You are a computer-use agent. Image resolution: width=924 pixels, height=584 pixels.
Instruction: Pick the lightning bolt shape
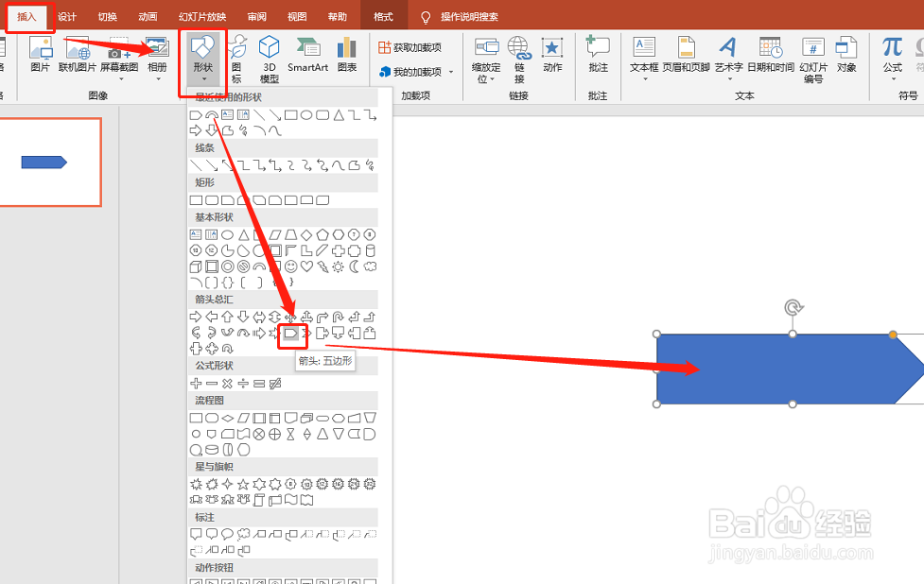coord(323,266)
